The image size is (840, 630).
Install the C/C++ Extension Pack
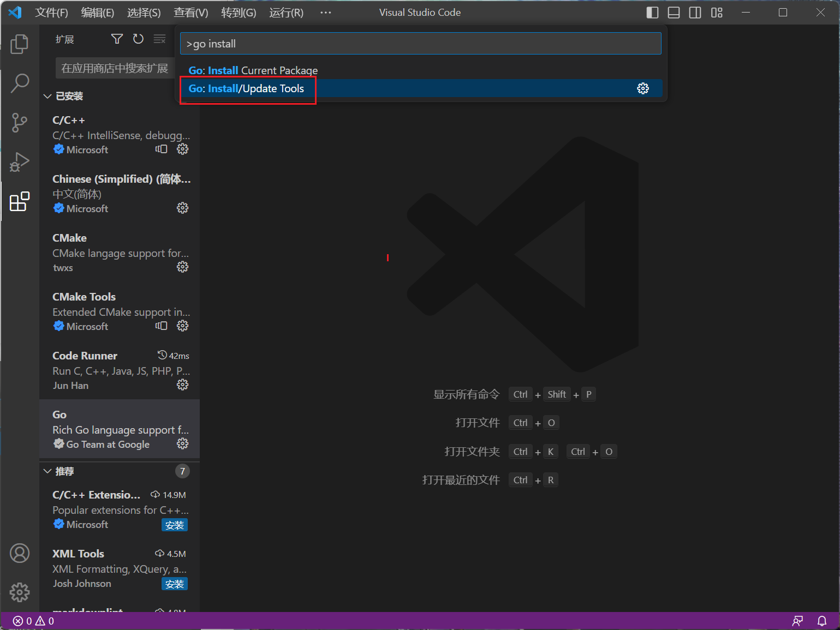[175, 525]
